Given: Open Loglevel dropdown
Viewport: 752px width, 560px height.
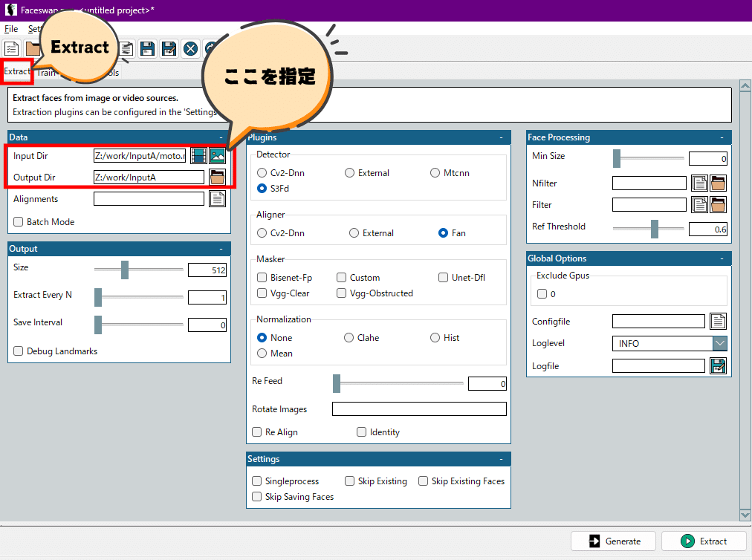Looking at the screenshot, I should click(x=719, y=343).
